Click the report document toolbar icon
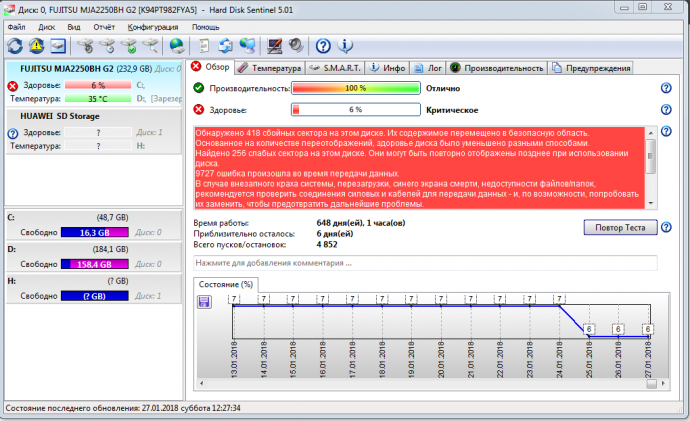690x421 pixels. pyautogui.click(x=204, y=46)
